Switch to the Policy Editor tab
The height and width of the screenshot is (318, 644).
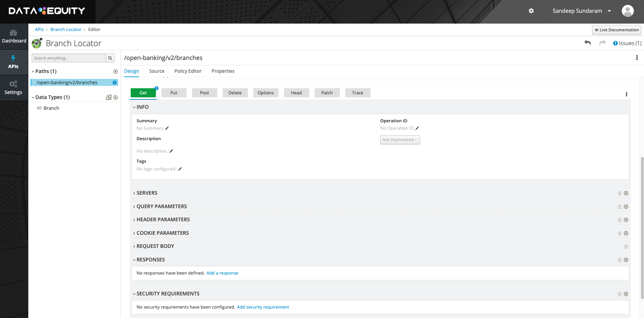(x=188, y=71)
